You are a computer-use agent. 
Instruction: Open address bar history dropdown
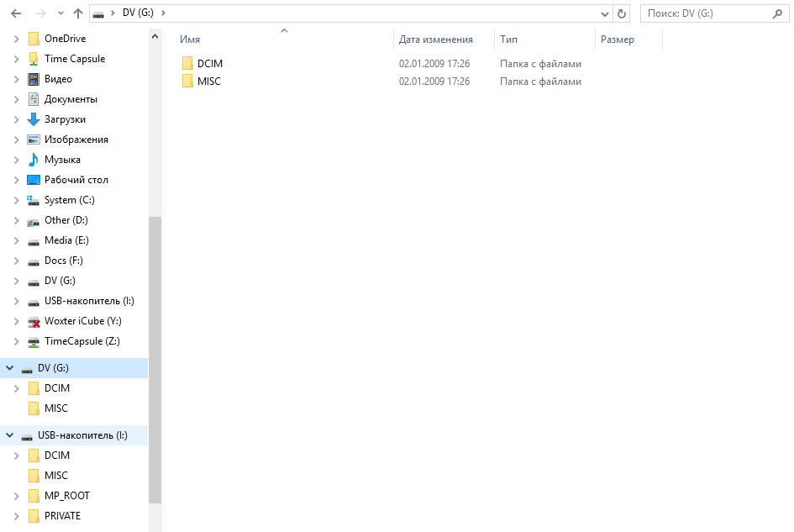point(605,13)
